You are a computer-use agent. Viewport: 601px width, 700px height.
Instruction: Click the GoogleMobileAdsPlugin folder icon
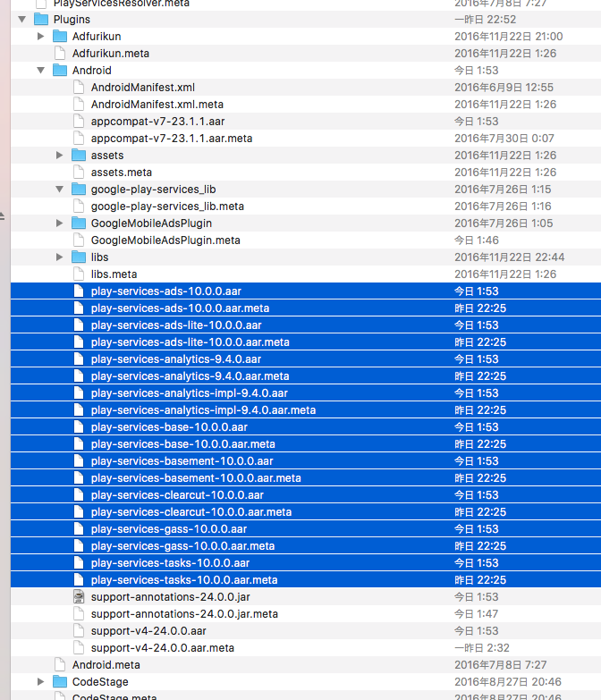pos(79,223)
